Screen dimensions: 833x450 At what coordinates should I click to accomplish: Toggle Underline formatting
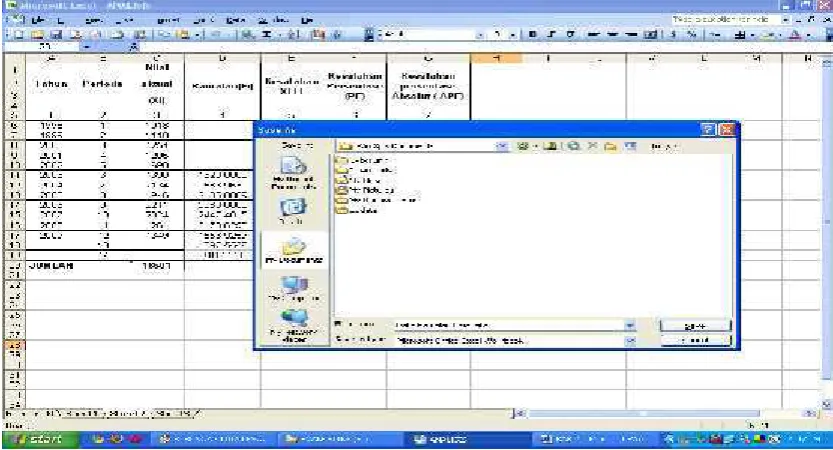(x=571, y=35)
